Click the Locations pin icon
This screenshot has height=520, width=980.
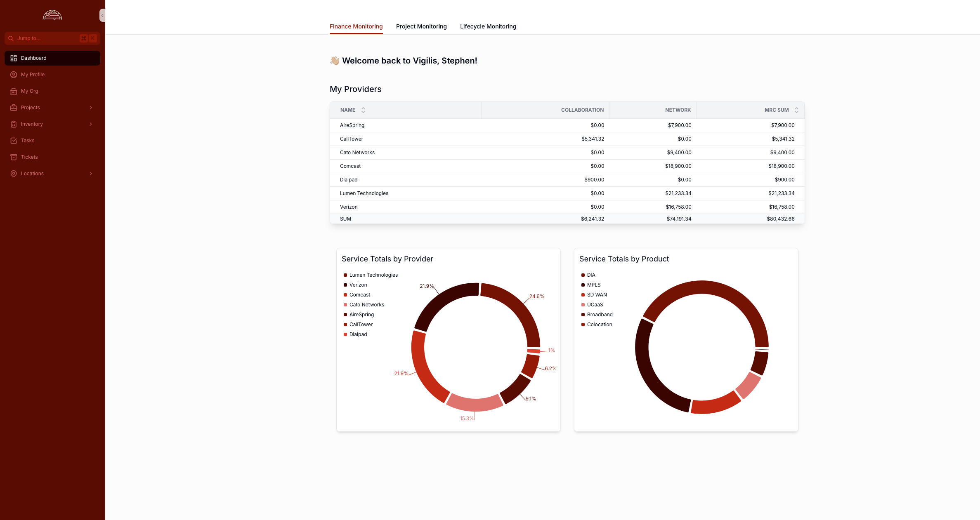(x=14, y=173)
